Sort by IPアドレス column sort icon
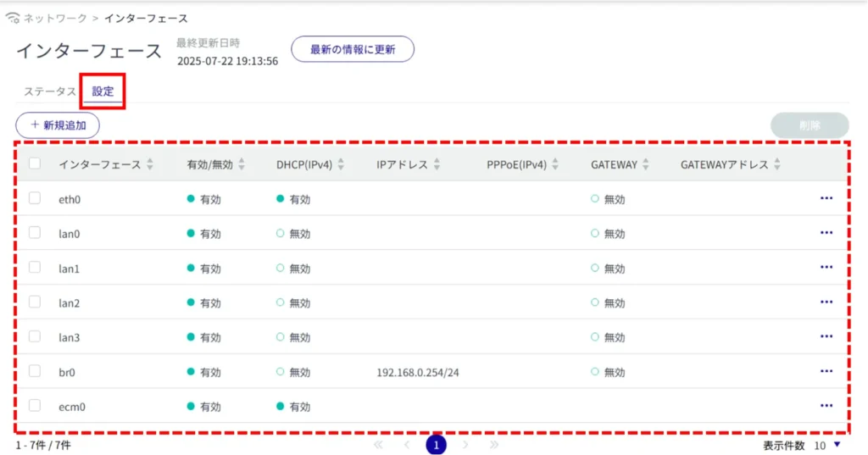 point(435,164)
